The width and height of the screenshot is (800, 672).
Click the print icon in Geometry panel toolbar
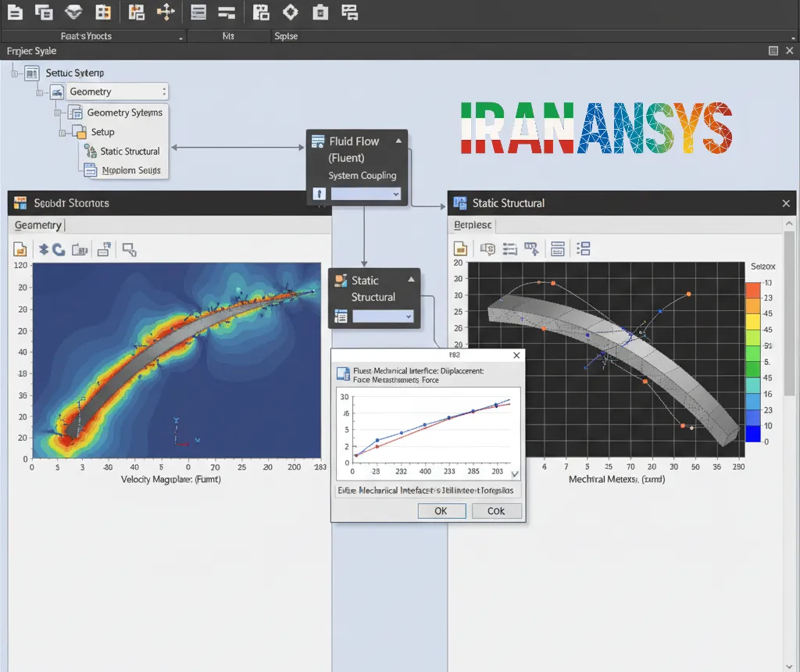(x=104, y=249)
